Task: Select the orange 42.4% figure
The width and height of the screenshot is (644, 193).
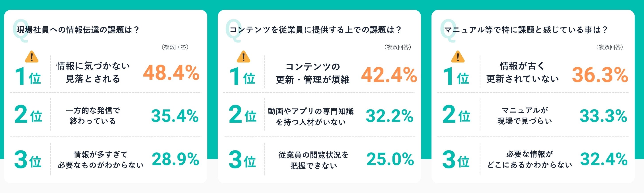Action: click(389, 75)
